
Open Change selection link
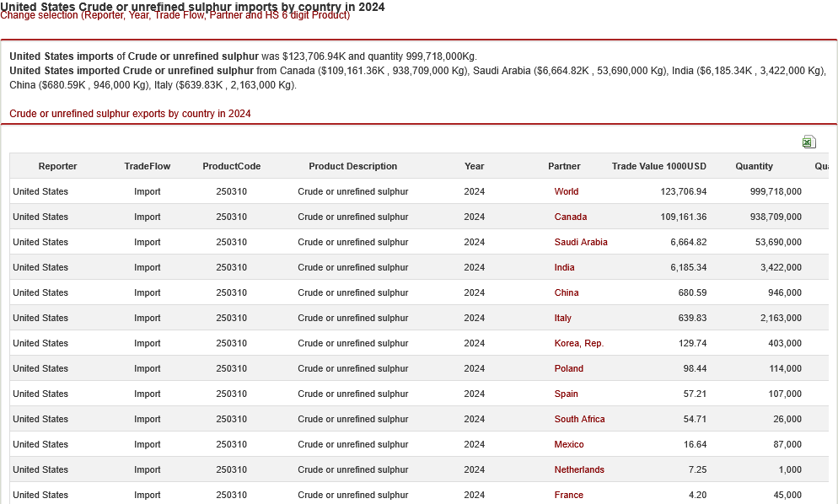(x=175, y=15)
